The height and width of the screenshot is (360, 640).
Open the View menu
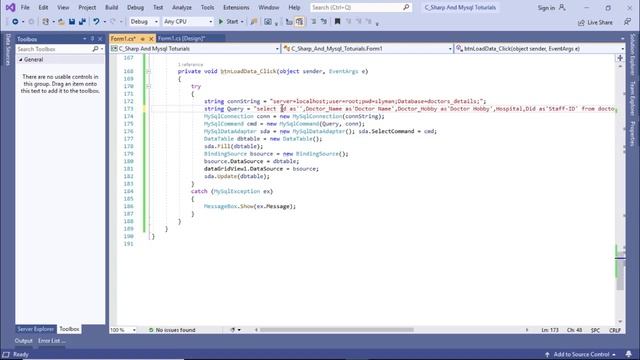[x=63, y=7]
